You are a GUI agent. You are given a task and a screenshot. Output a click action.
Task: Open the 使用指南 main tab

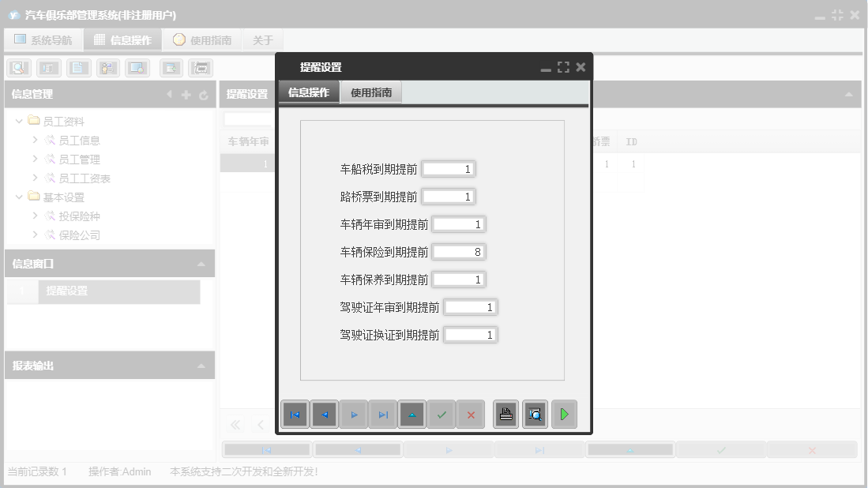click(202, 39)
